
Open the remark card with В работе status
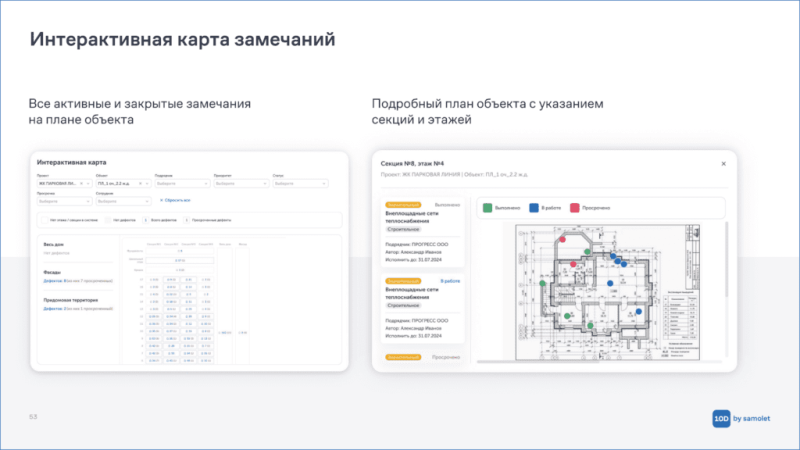pyautogui.click(x=422, y=308)
